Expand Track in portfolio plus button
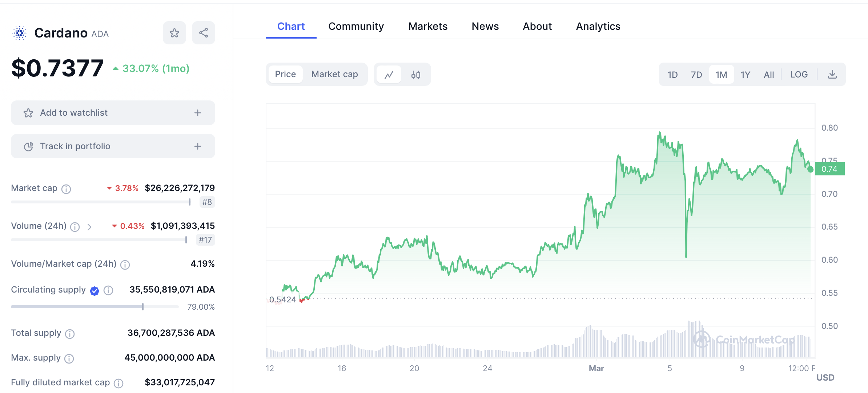 (x=198, y=146)
